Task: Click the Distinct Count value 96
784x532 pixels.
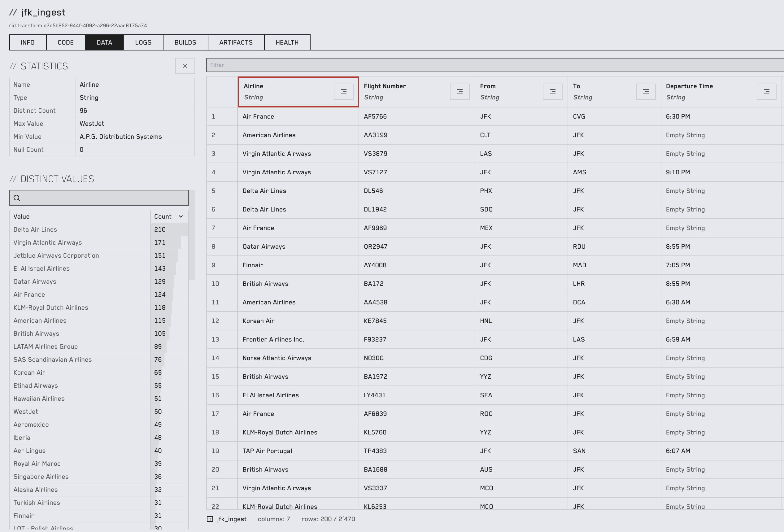Action: click(135, 111)
